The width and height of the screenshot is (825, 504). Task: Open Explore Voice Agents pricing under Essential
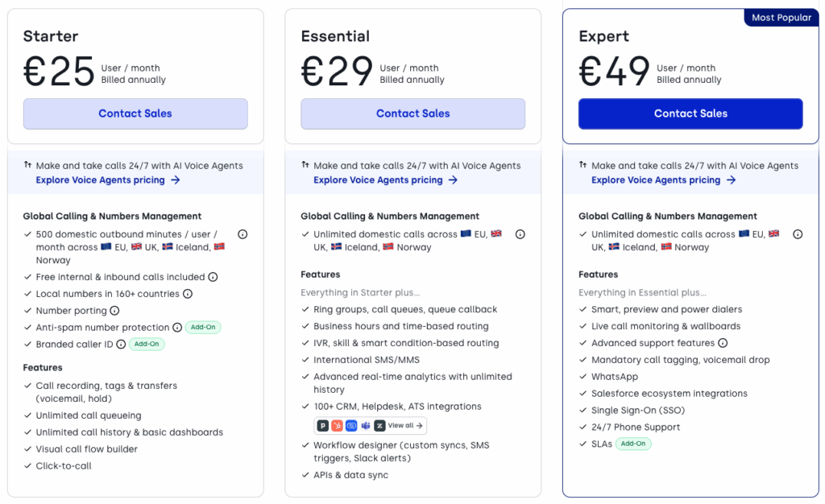[380, 179]
